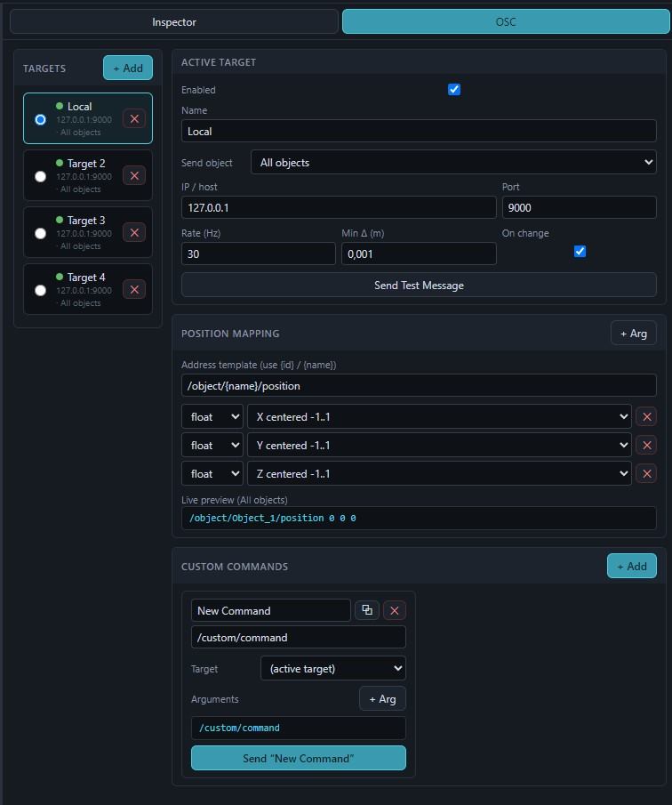Toggle the On change checkbox
672x805 pixels.
click(580, 252)
